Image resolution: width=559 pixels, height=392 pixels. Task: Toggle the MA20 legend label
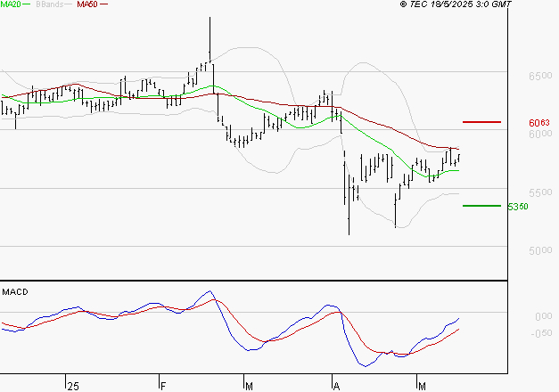[10, 4]
